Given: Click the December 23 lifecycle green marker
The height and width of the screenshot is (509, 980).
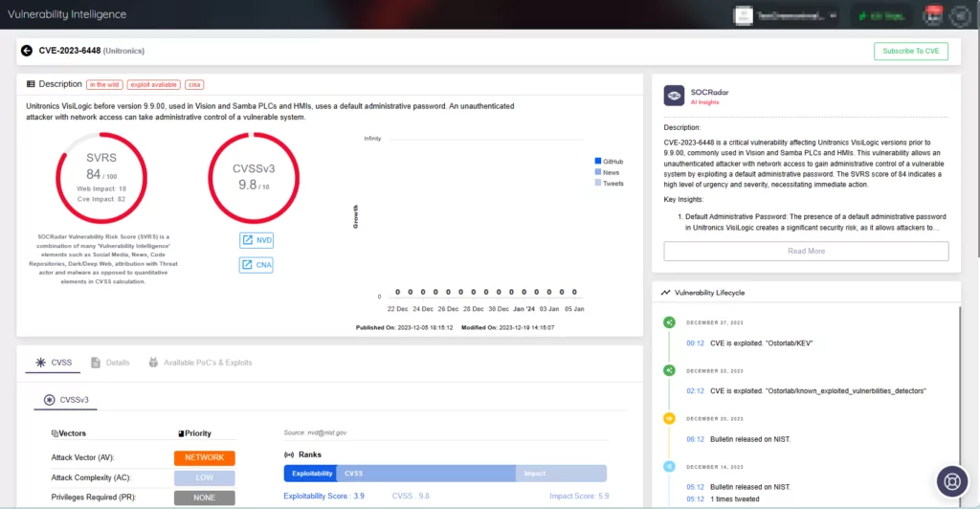Looking at the screenshot, I should [669, 370].
